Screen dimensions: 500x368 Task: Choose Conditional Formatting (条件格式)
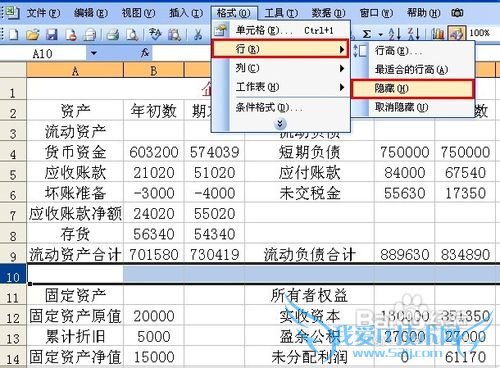[280, 107]
